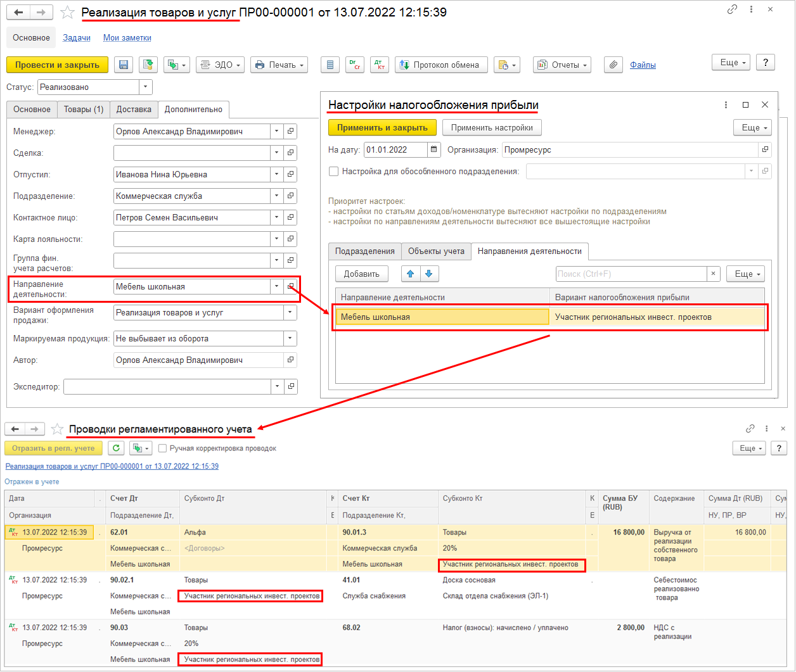Expand 'Направление деятельности' dropdown arrow
796x672 pixels.
tap(276, 286)
